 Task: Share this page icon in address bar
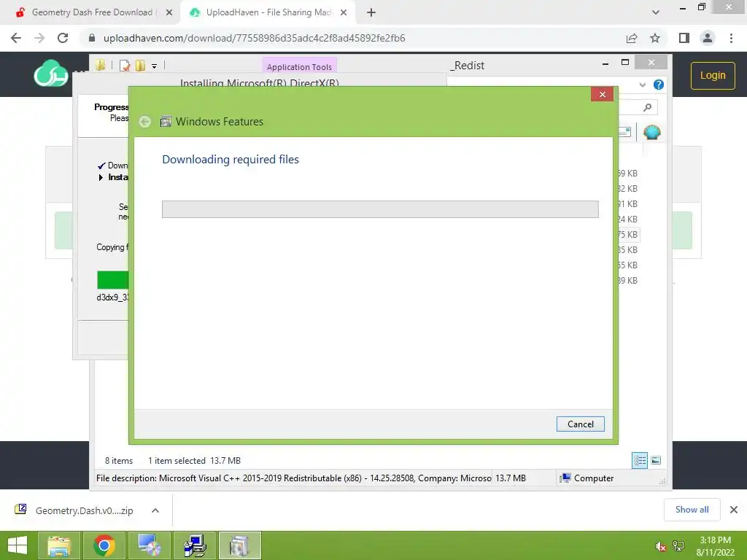tap(632, 38)
